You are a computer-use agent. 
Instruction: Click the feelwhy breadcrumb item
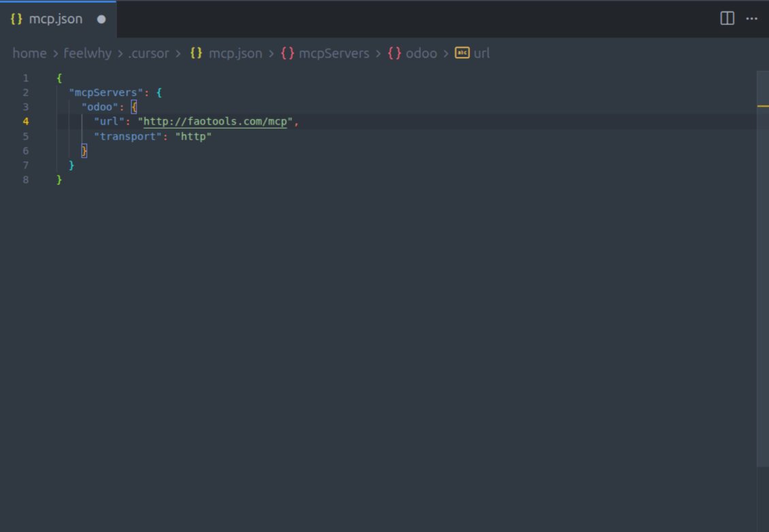click(87, 53)
